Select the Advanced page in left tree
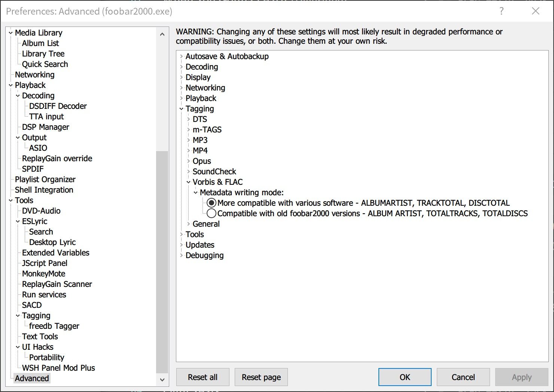This screenshot has height=392, width=554. coord(32,379)
